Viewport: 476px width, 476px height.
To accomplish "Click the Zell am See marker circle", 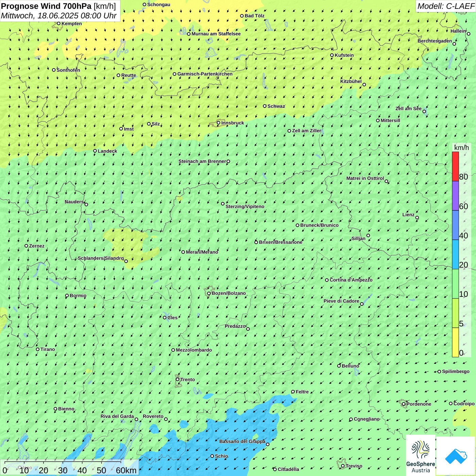I will pyautogui.click(x=424, y=111).
